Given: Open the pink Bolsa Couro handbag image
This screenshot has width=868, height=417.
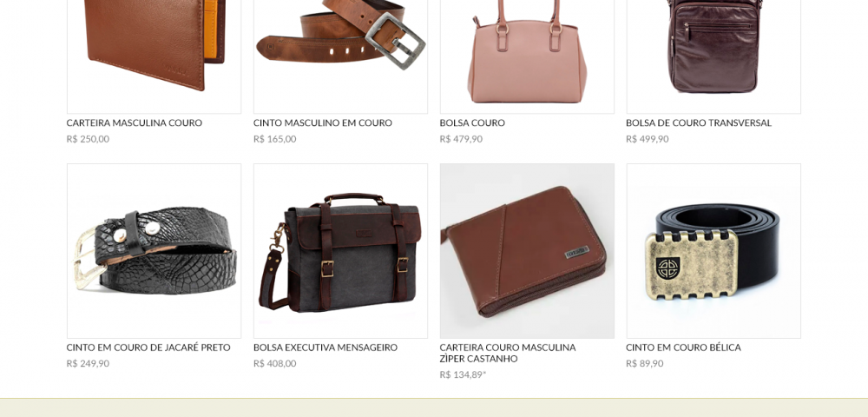Looking at the screenshot, I should [x=527, y=56].
